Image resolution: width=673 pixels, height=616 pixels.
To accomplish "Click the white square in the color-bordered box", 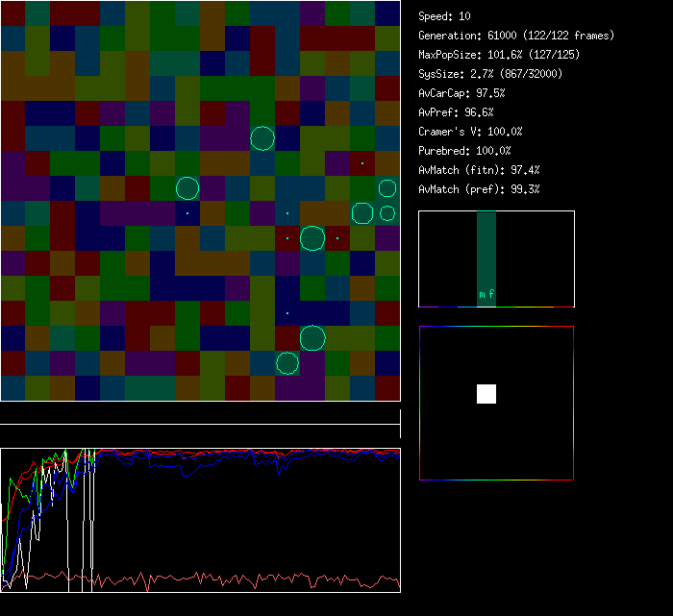I will tap(486, 394).
